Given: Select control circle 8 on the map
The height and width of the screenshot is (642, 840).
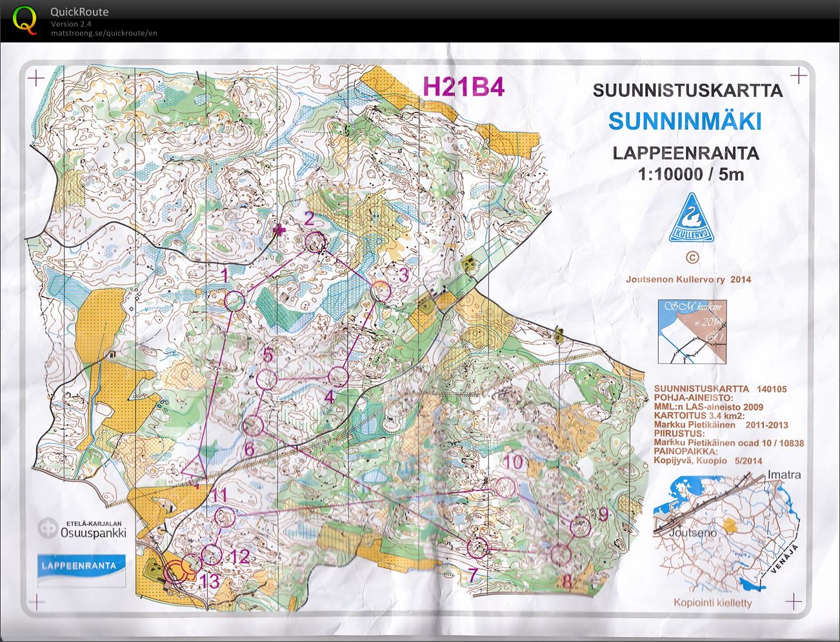Looking at the screenshot, I should click(561, 554).
